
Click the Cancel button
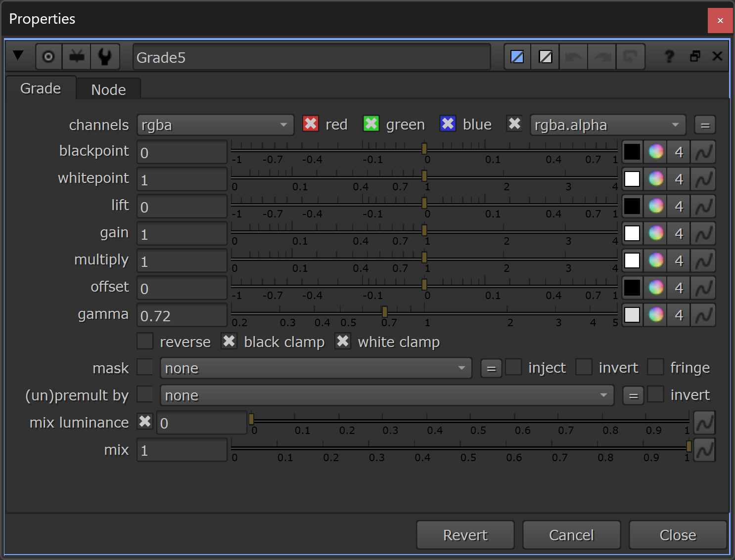coord(571,535)
